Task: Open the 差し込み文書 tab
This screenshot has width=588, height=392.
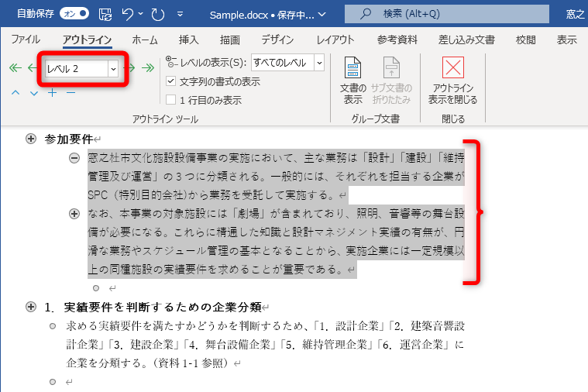Action: point(466,40)
